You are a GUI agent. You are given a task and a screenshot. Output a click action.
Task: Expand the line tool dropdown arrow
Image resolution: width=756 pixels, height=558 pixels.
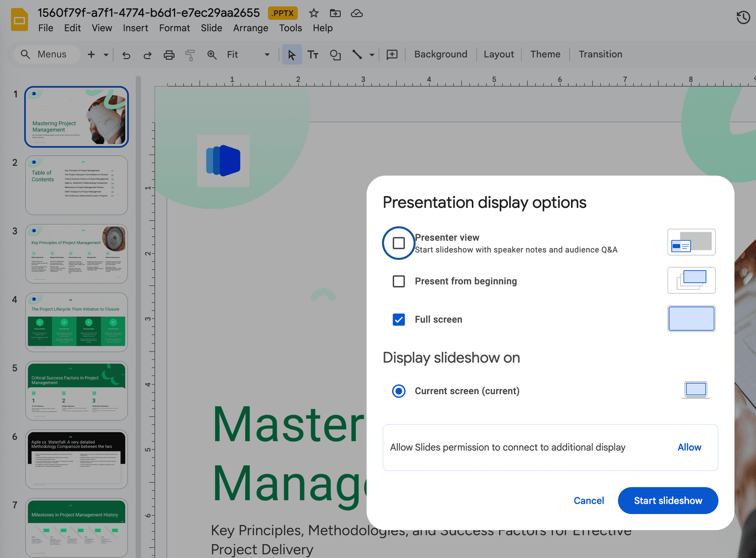[x=372, y=55]
